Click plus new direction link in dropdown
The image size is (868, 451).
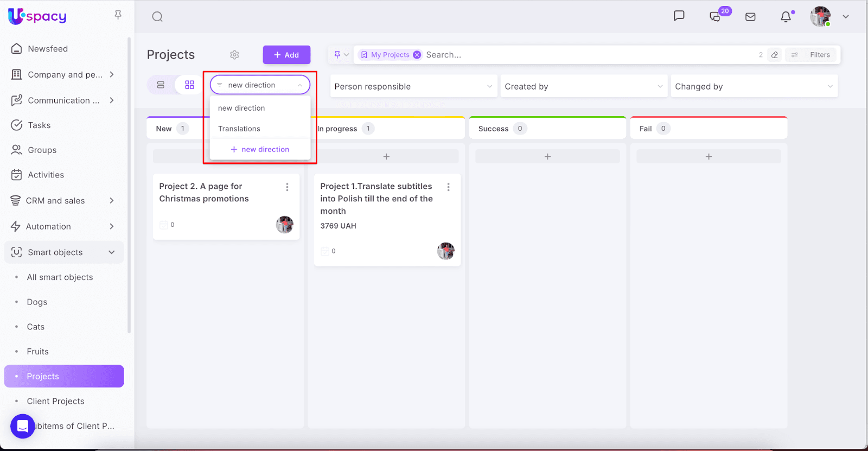click(x=260, y=149)
